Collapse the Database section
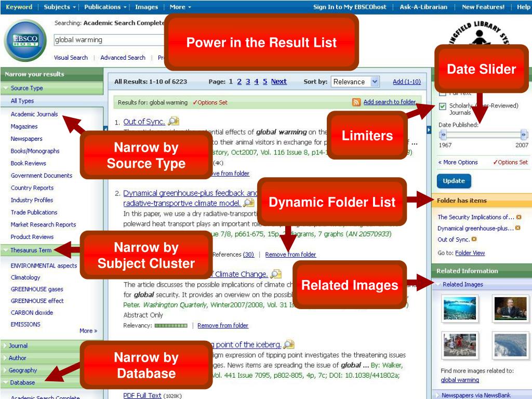 pyautogui.click(x=6, y=382)
